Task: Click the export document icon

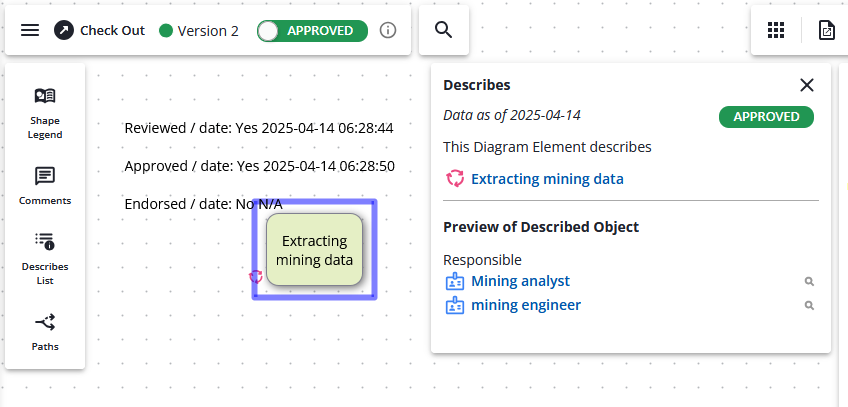Action: [x=826, y=30]
